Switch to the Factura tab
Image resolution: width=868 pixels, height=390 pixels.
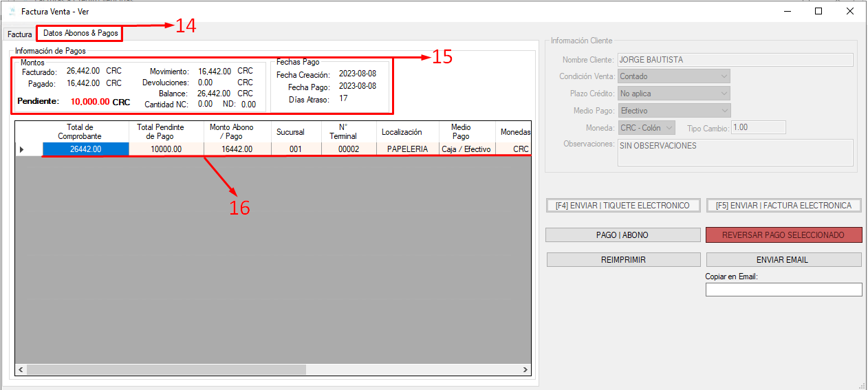click(x=20, y=34)
